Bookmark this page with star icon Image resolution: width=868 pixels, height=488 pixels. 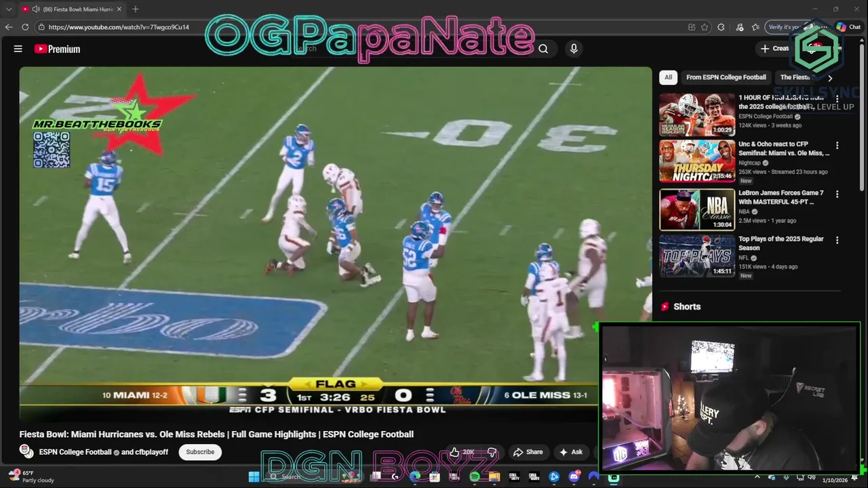point(705,27)
